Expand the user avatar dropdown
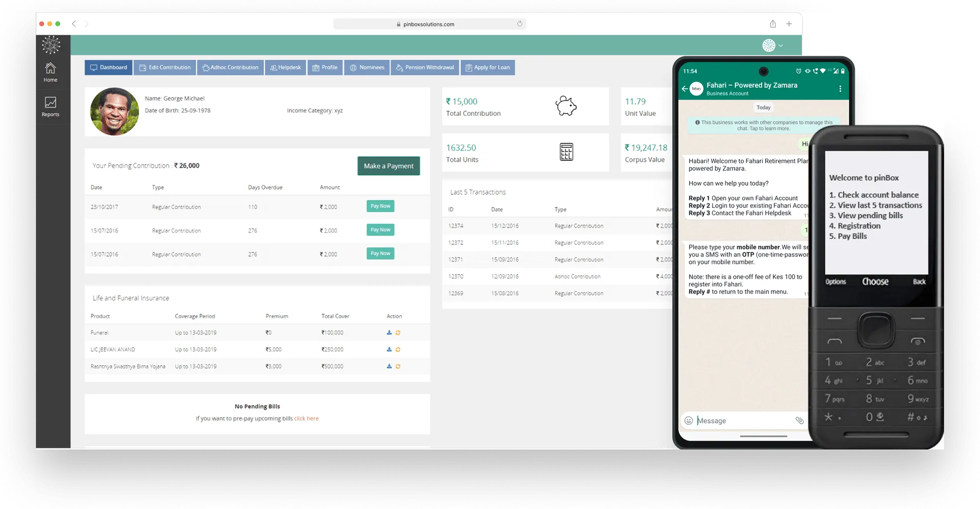This screenshot has width=980, height=509. coord(772,45)
